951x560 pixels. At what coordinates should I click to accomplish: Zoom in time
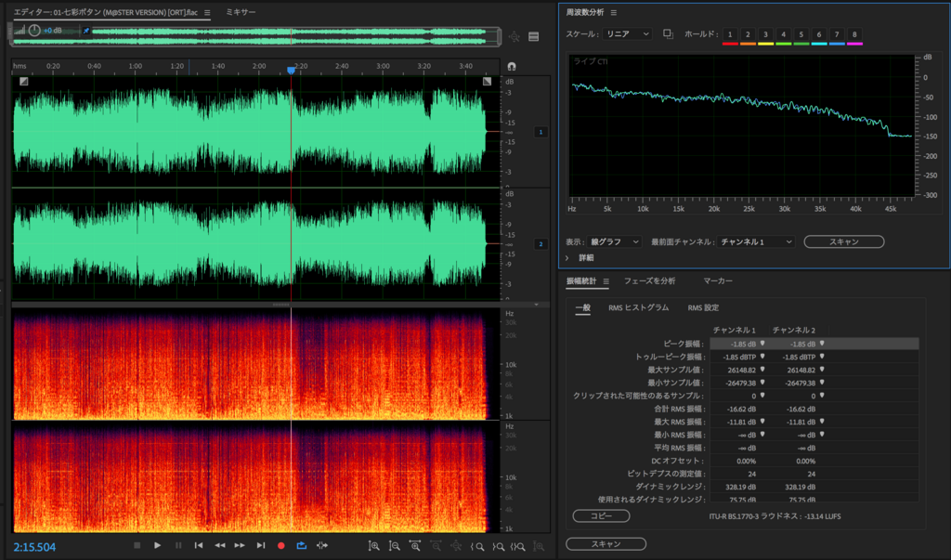(x=415, y=546)
